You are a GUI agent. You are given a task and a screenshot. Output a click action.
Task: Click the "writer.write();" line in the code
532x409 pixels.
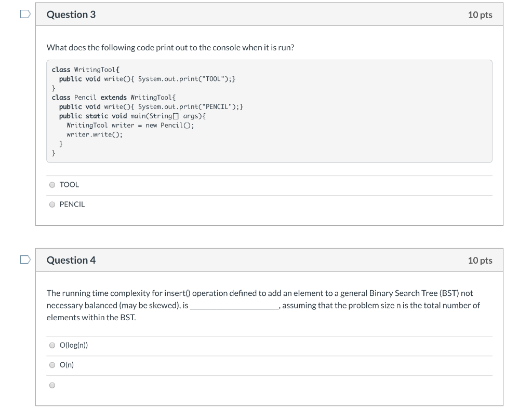(95, 134)
